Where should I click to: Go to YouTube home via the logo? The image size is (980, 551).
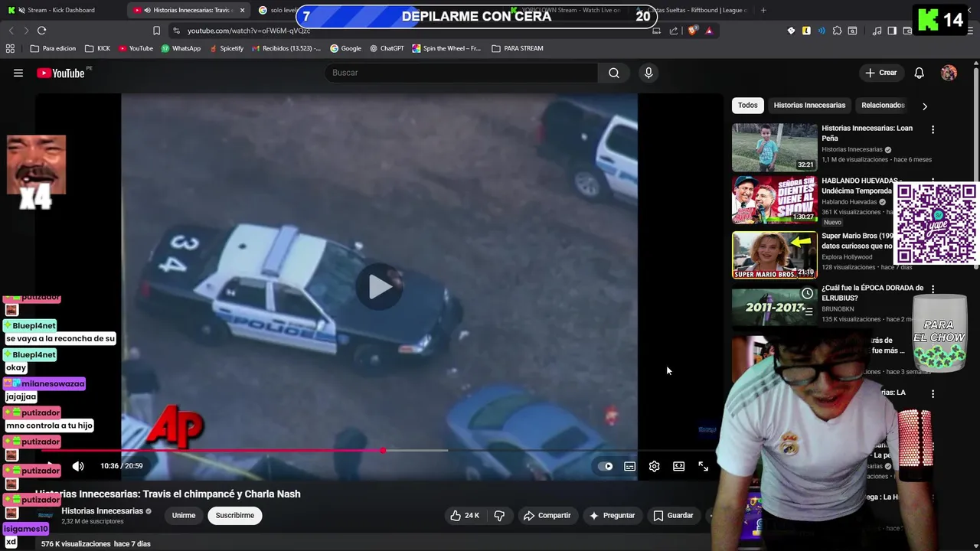tap(60, 73)
